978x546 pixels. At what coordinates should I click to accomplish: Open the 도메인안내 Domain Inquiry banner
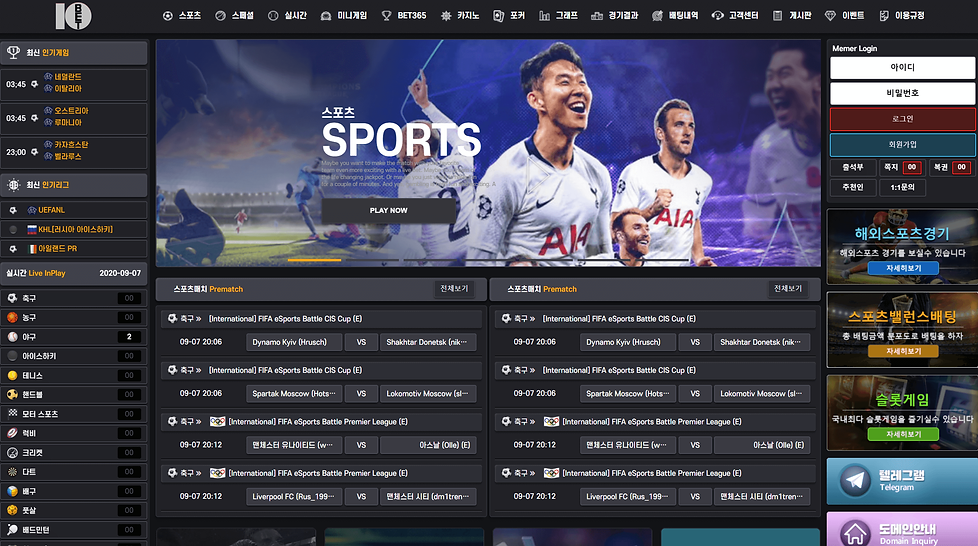click(902, 530)
